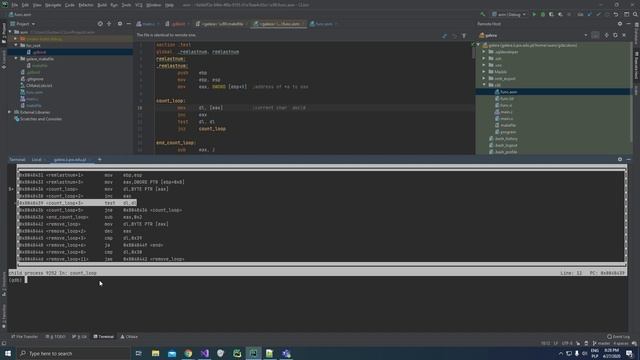Screen dimensions: 640x360
Task: Click the upload arrow icon in editor banner
Action: tap(464, 36)
